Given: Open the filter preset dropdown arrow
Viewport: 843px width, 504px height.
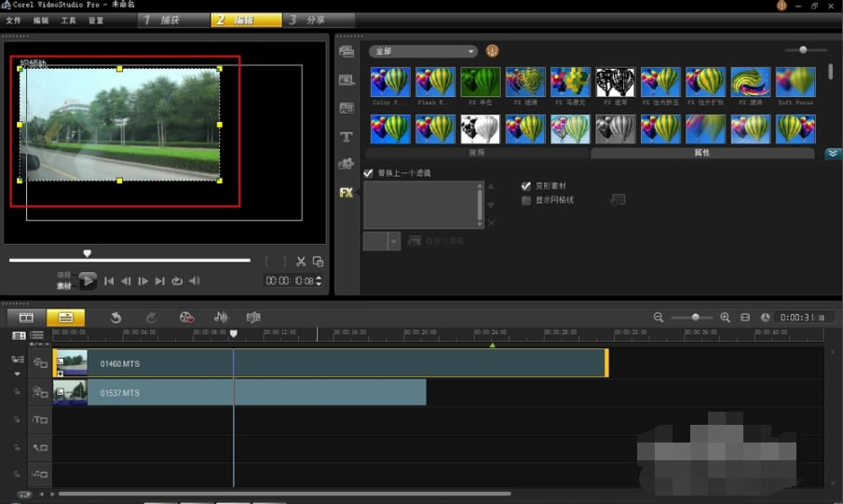Looking at the screenshot, I should coord(393,241).
